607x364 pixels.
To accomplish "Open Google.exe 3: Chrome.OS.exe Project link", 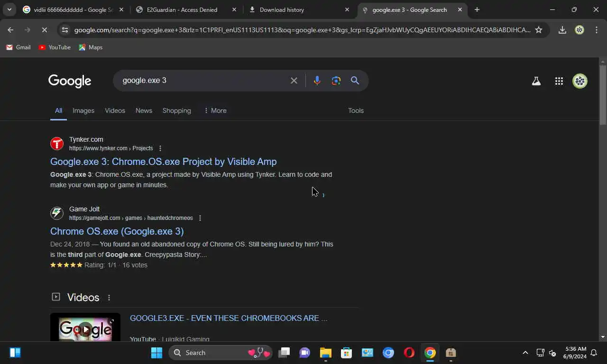I will (163, 162).
